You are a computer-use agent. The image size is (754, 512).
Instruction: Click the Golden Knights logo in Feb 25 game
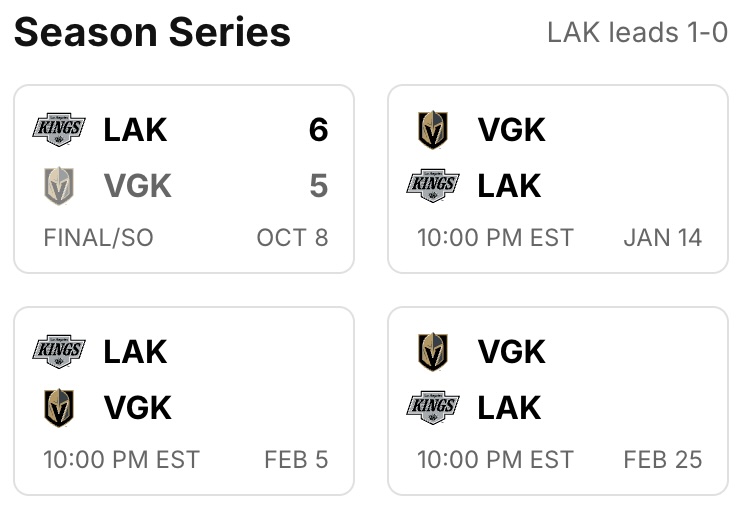pos(433,352)
